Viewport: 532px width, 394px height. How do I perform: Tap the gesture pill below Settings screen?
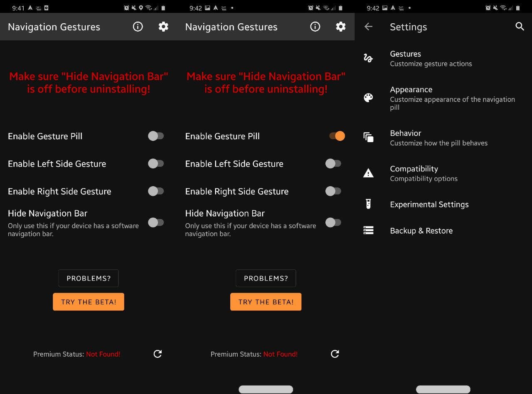tap(443, 389)
